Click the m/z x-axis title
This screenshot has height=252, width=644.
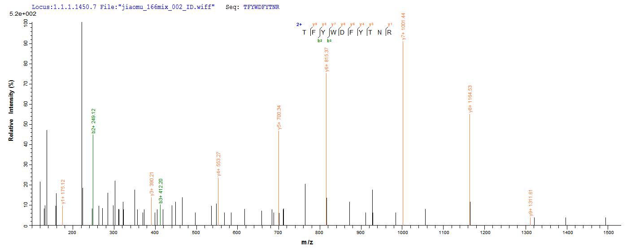(307, 243)
